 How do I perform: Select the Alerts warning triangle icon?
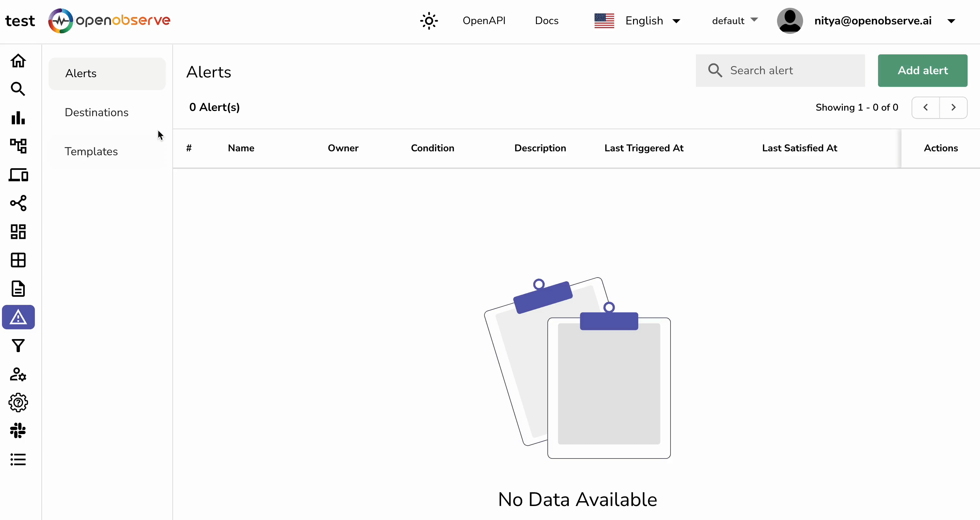(x=18, y=317)
